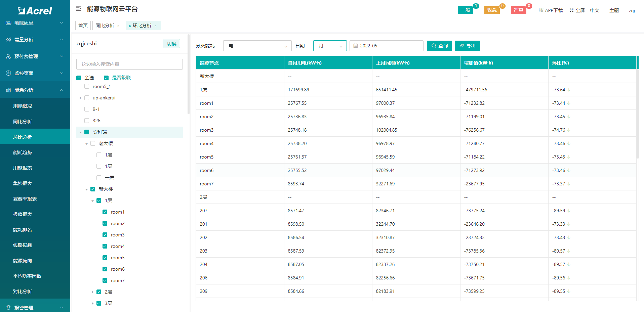Screen dimensions: 644x312
Task: Open the 预付费管理 user icon
Action: pyautogui.click(x=8, y=56)
